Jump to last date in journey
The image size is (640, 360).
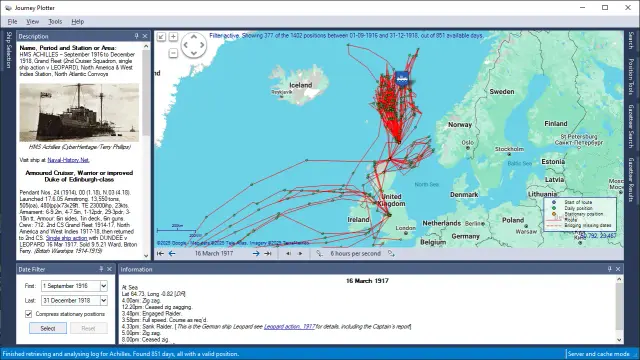268,253
